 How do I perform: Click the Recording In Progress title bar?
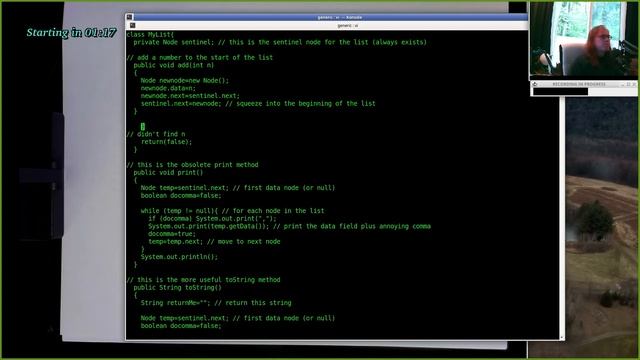click(x=584, y=84)
